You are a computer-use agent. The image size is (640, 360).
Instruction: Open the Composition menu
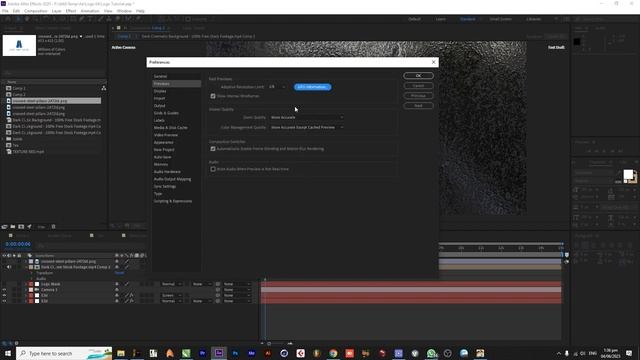pyautogui.click(x=36, y=11)
